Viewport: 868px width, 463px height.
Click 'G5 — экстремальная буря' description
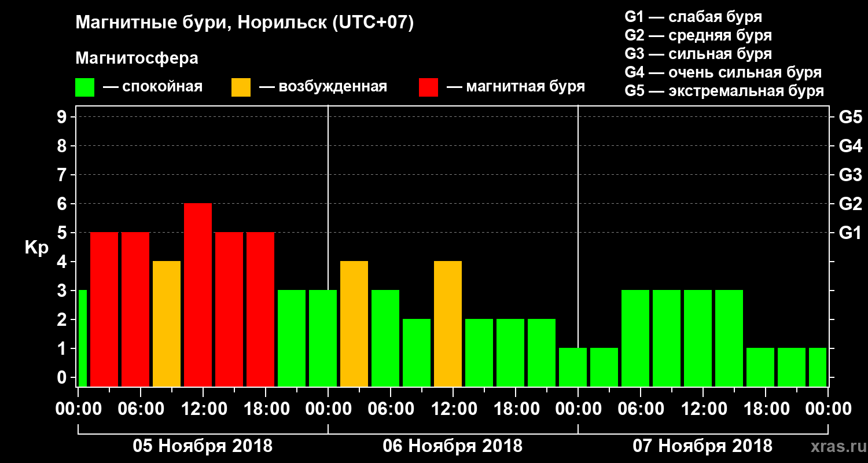click(724, 91)
